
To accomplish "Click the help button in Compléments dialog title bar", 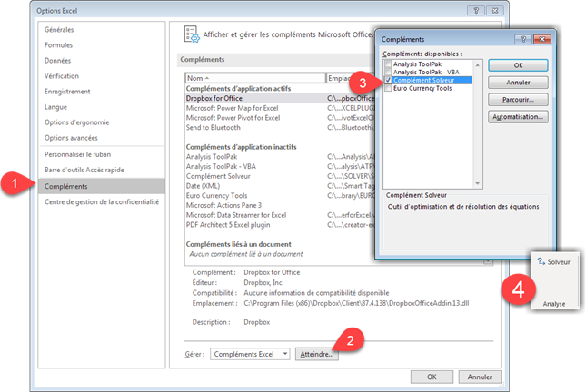I will click(521, 40).
